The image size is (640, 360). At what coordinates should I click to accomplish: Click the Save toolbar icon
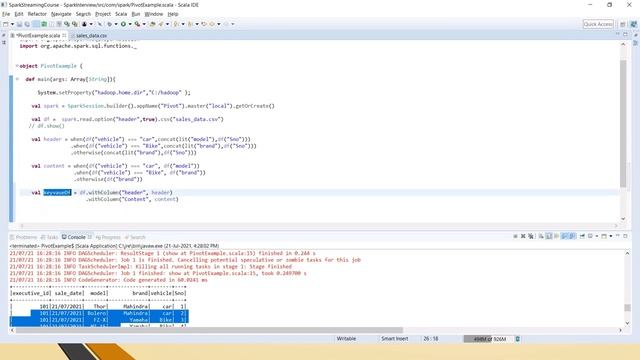pyautogui.click(x=19, y=24)
